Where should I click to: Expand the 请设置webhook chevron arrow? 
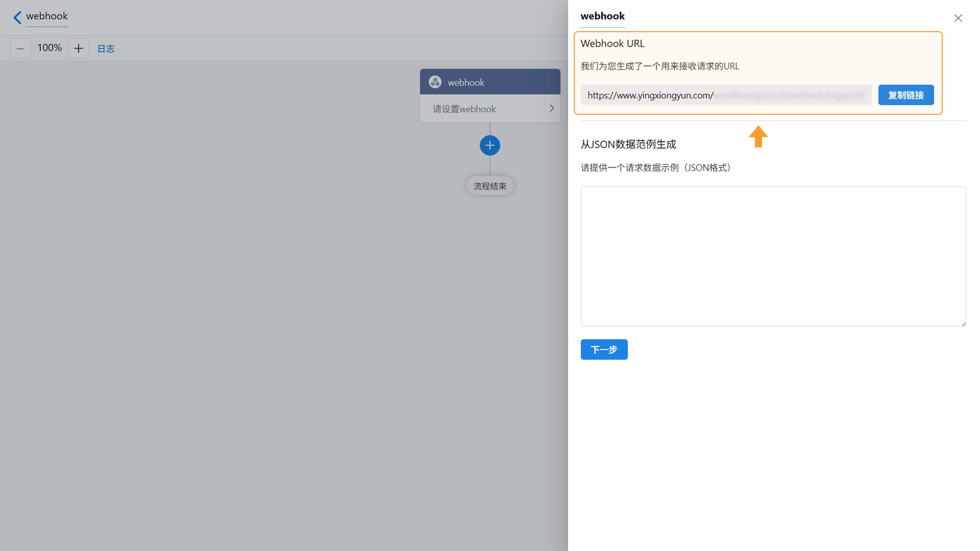click(x=551, y=109)
